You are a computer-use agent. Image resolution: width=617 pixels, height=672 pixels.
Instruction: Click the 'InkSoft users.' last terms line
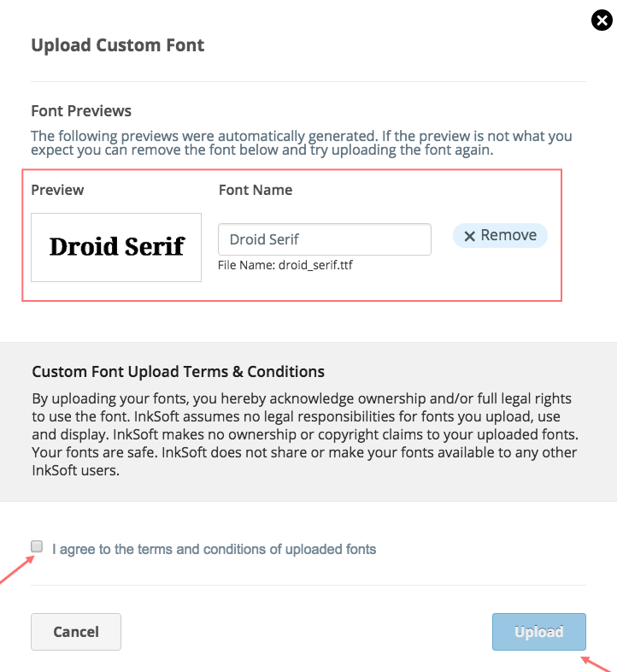[75, 470]
